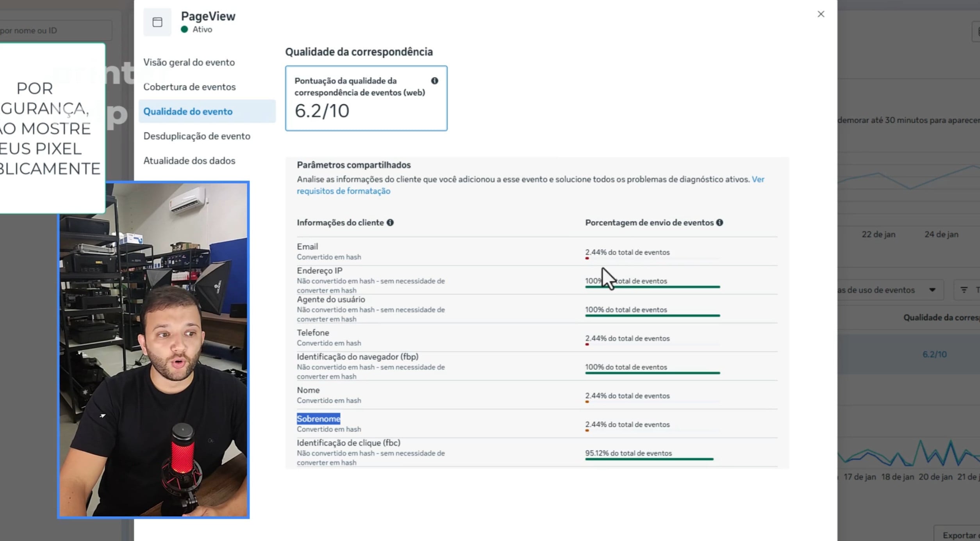The image size is (980, 541).
Task: Click the PageView event window icon
Action: click(157, 22)
